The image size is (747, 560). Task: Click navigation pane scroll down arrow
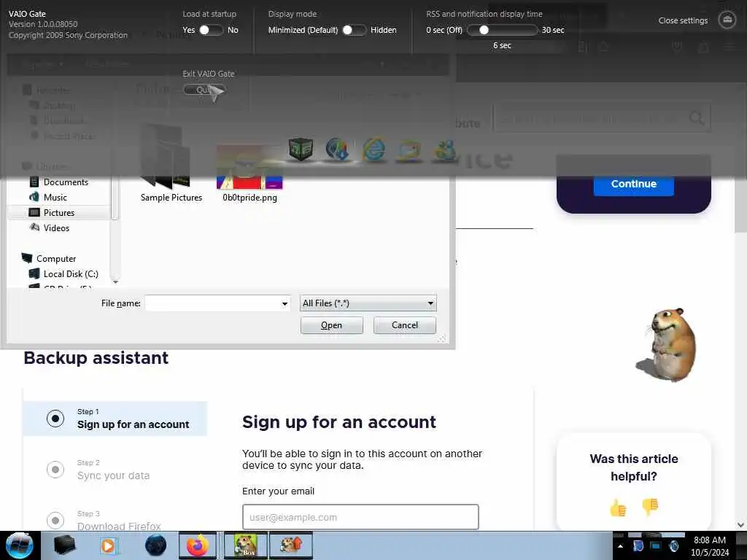(115, 282)
